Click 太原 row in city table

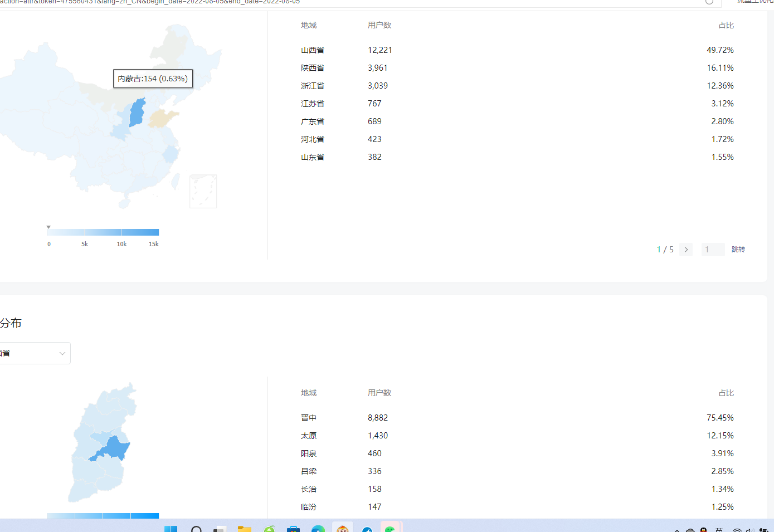517,436
